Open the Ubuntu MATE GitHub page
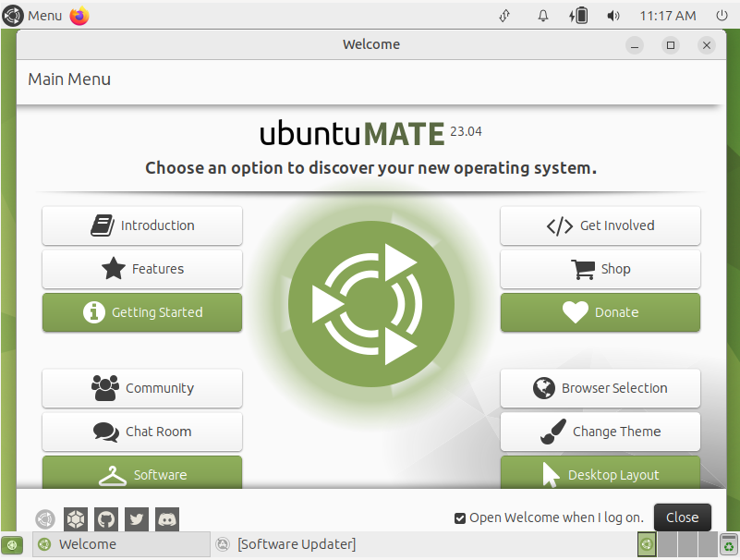The image size is (740, 560). [105, 518]
